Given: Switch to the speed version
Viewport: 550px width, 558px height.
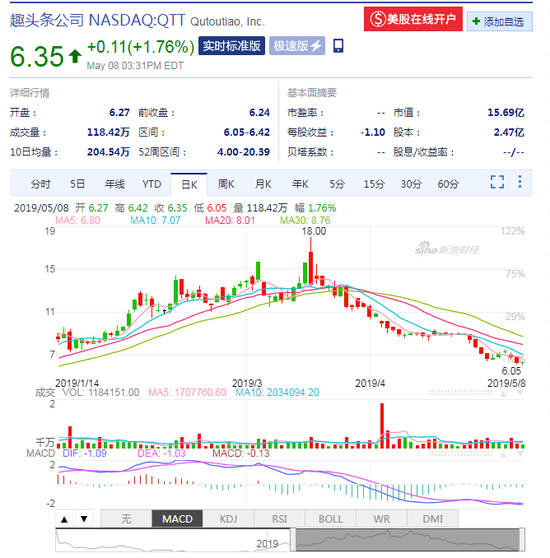Looking at the screenshot, I should 297,46.
